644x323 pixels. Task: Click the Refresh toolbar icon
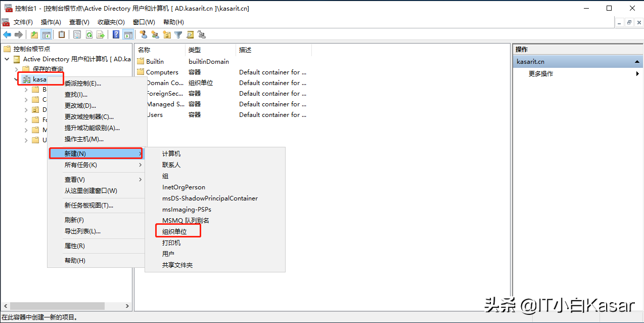coord(89,34)
